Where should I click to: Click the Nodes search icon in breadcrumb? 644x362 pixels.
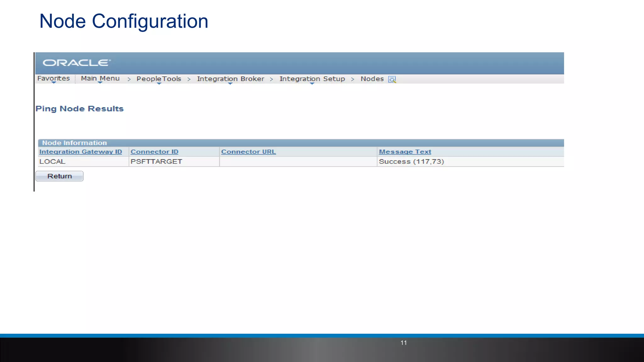click(x=392, y=80)
